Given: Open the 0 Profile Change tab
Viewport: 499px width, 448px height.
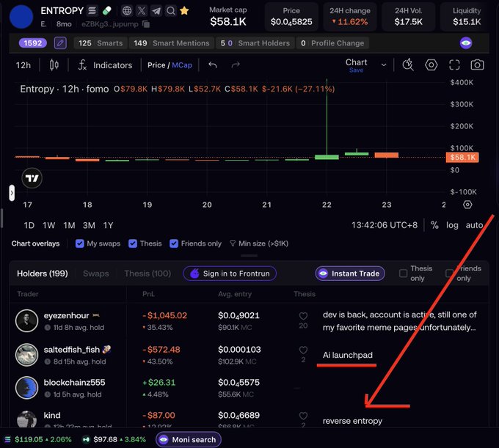Looking at the screenshot, I should [332, 43].
